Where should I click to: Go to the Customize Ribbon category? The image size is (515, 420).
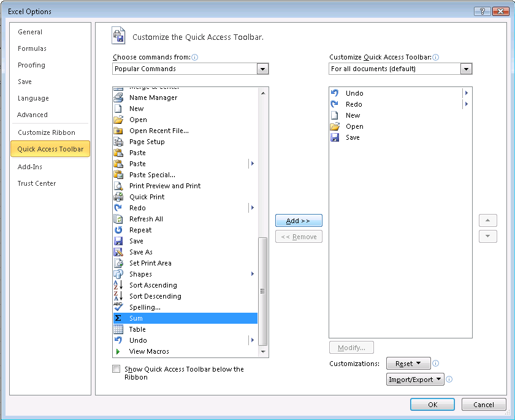point(50,132)
